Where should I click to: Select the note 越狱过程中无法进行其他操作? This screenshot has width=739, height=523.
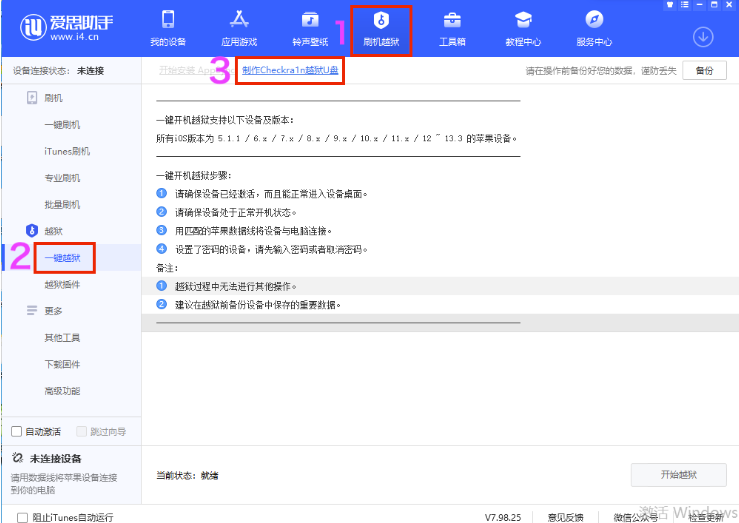pyautogui.click(x=236, y=286)
